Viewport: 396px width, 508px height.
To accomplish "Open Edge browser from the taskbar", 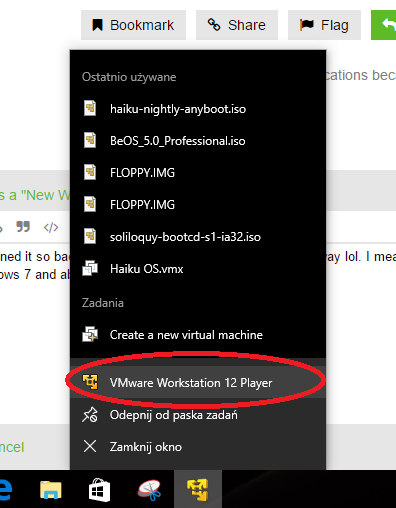I will [x=6, y=490].
